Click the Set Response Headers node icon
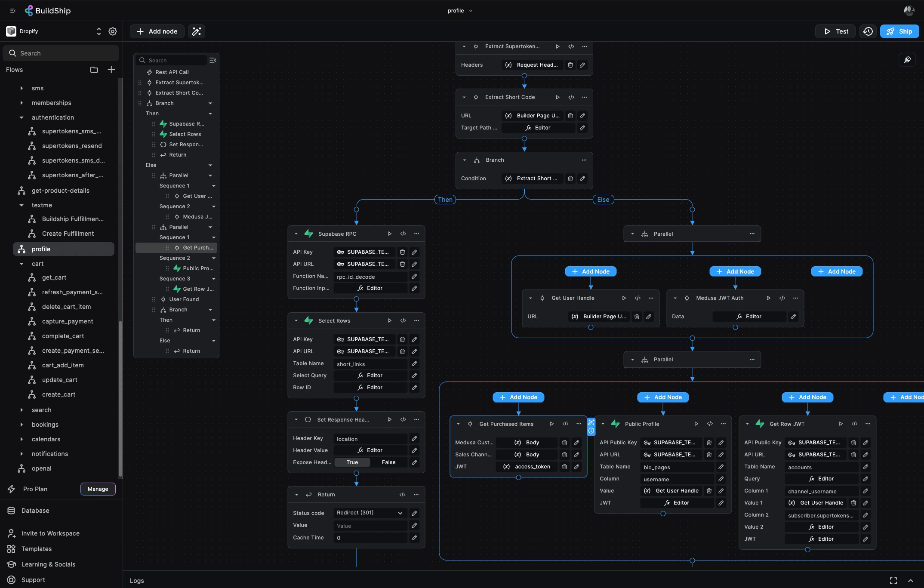The width and height of the screenshot is (924, 588). [x=307, y=418]
